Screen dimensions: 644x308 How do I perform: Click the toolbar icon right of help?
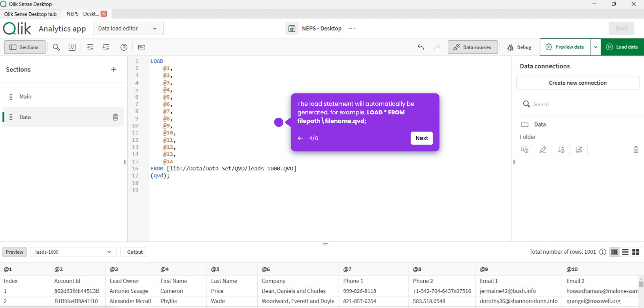[141, 47]
